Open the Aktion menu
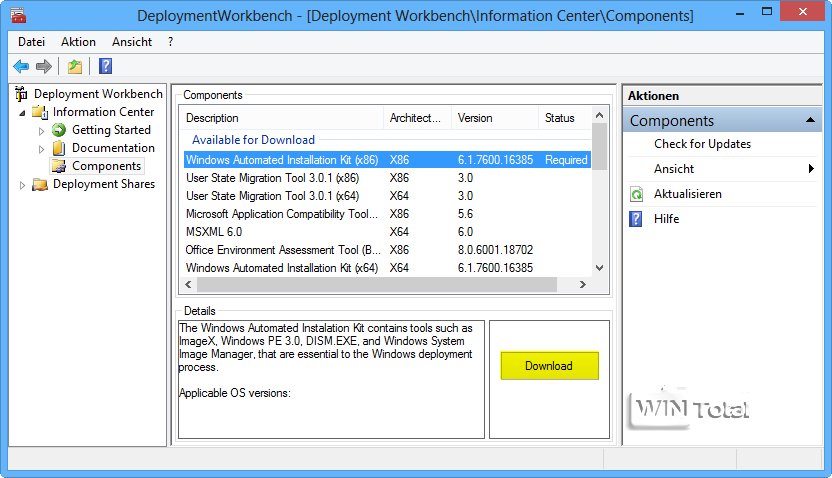This screenshot has height=478, width=832. click(78, 42)
